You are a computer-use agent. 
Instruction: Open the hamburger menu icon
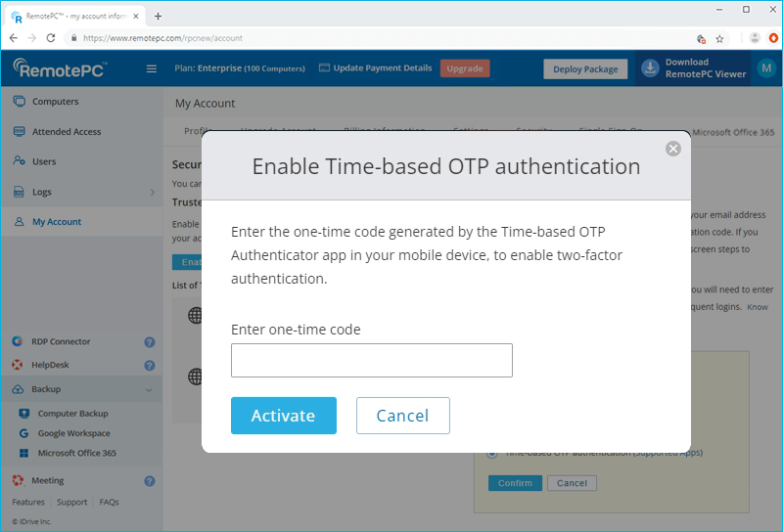click(x=152, y=68)
